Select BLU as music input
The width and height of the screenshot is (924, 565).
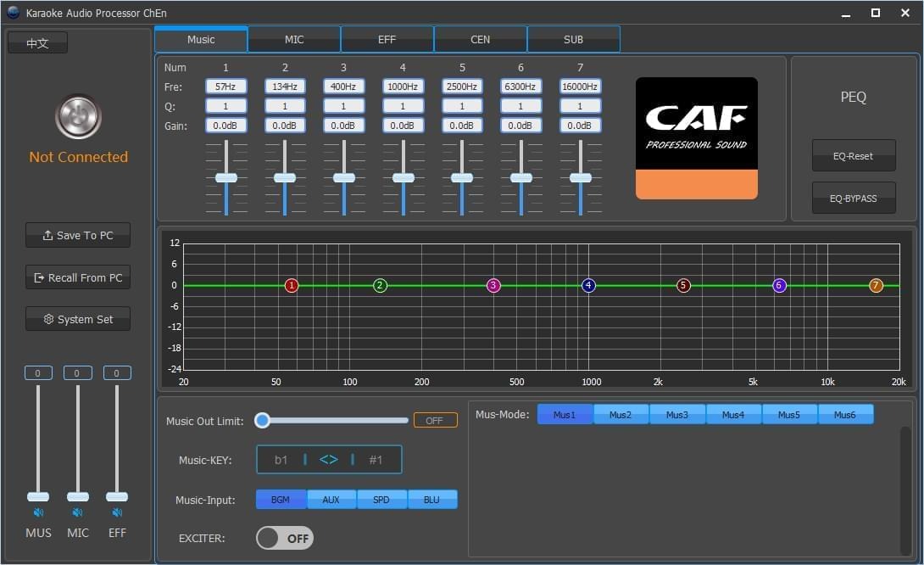click(x=431, y=500)
